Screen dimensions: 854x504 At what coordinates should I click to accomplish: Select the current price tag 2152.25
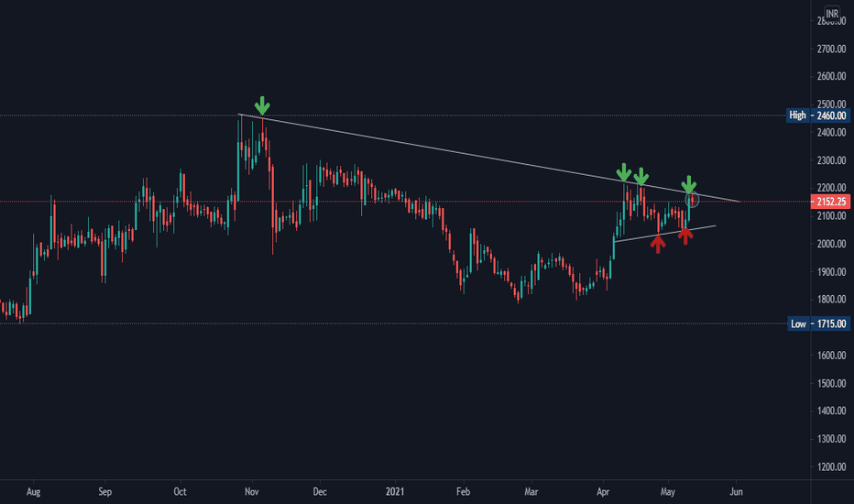coord(831,202)
